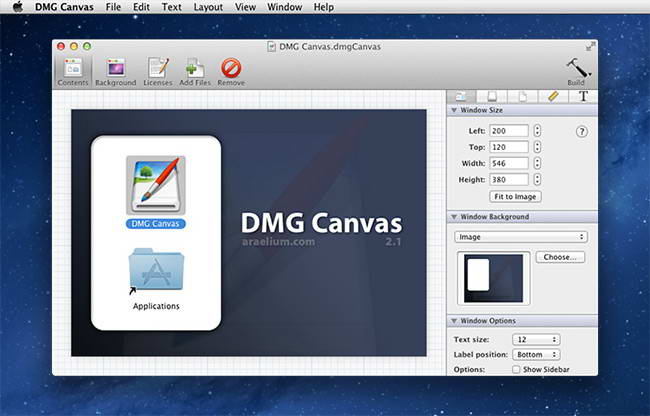Click the stepper beside the Height field
This screenshot has width=650, height=416.
(x=537, y=180)
